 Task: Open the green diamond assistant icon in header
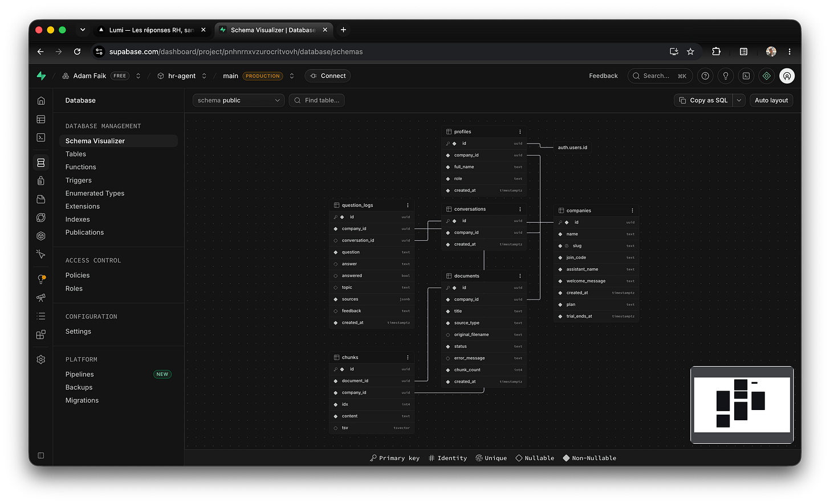(x=767, y=76)
